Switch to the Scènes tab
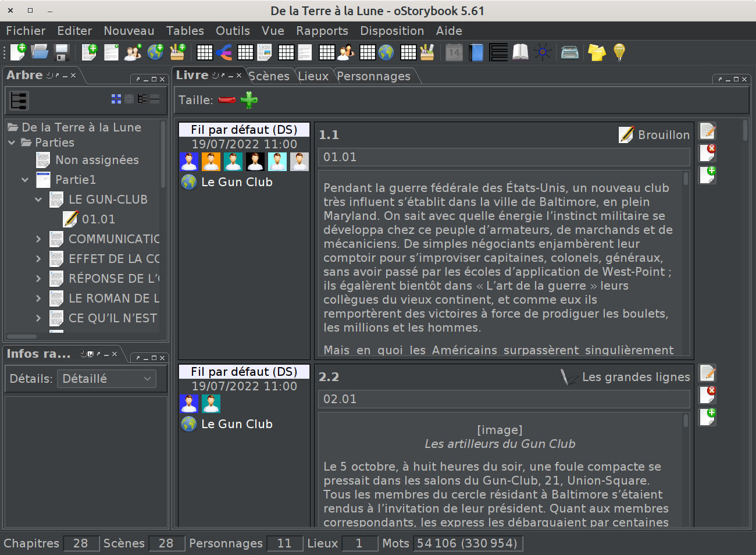Screen dimensions: 756x555 (x=269, y=76)
